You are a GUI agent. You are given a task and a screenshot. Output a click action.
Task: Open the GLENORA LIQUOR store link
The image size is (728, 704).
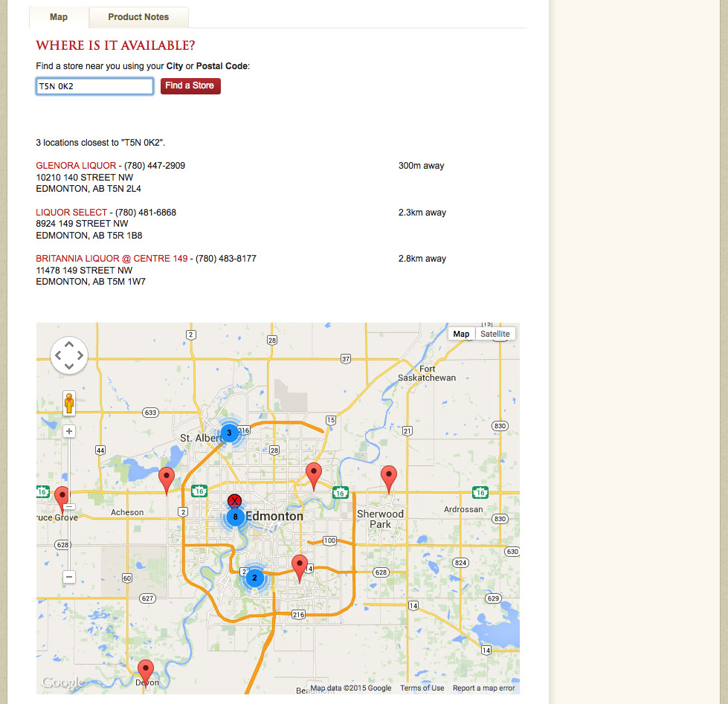click(76, 166)
